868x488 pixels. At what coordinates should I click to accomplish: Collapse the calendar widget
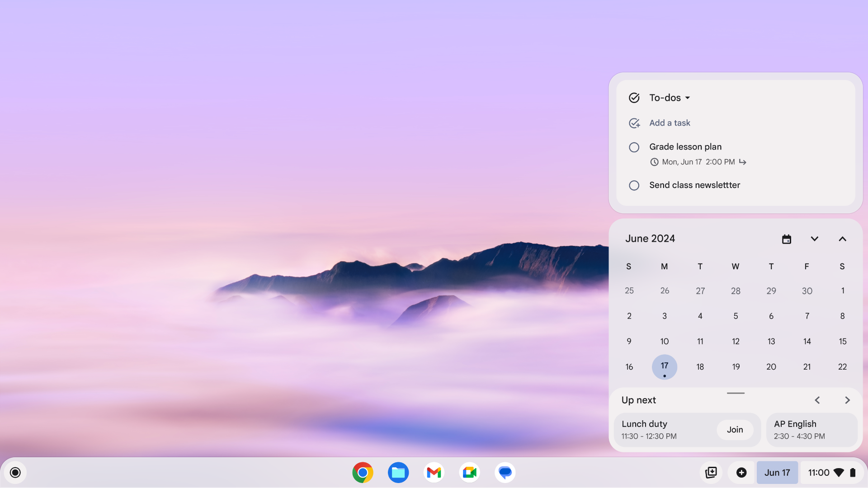[842, 239]
